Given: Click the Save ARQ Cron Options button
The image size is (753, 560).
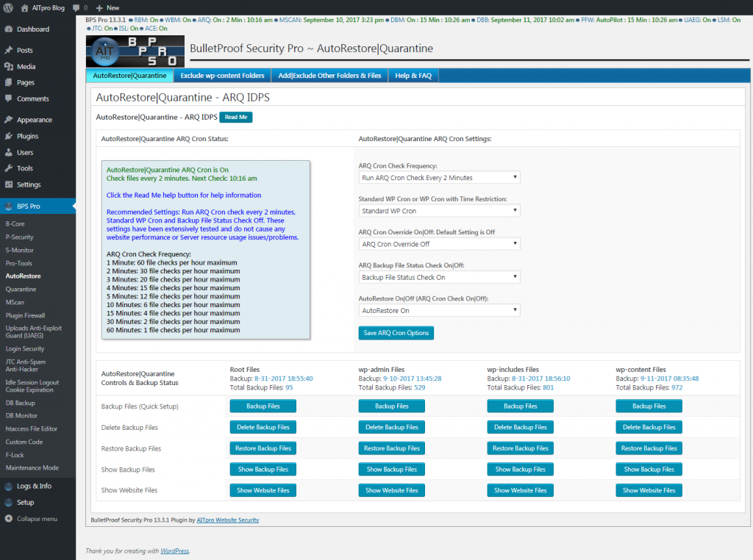Looking at the screenshot, I should pyautogui.click(x=396, y=332).
